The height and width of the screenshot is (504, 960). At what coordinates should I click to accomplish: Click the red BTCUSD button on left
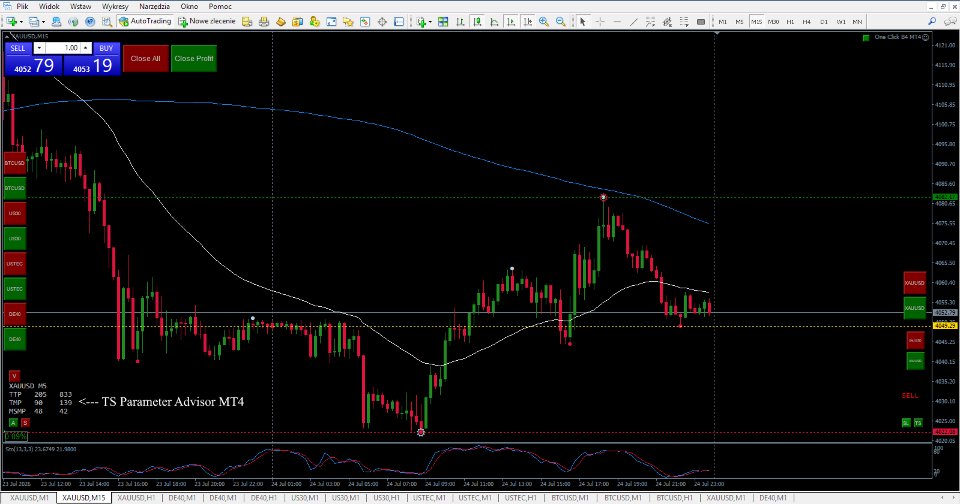pyautogui.click(x=15, y=163)
